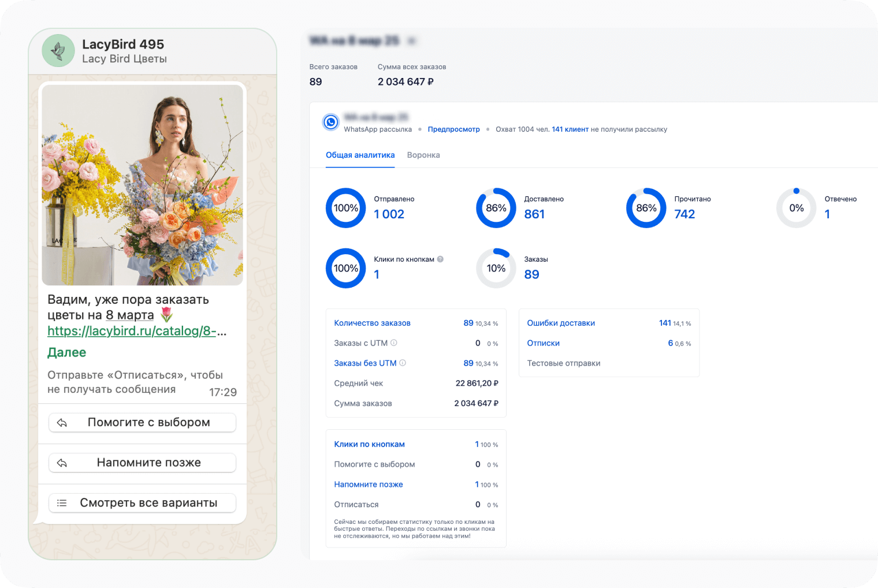Click the LacyBird 495 avatar icon
Screen dimensions: 878x588
pyautogui.click(x=58, y=51)
